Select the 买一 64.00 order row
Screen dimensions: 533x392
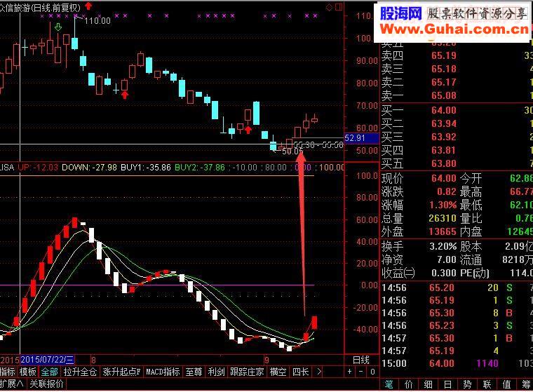click(x=456, y=110)
